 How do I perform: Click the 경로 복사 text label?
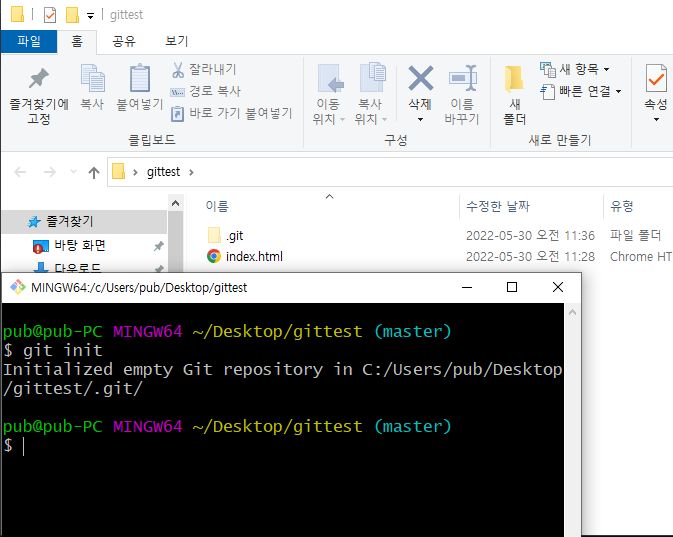point(215,91)
